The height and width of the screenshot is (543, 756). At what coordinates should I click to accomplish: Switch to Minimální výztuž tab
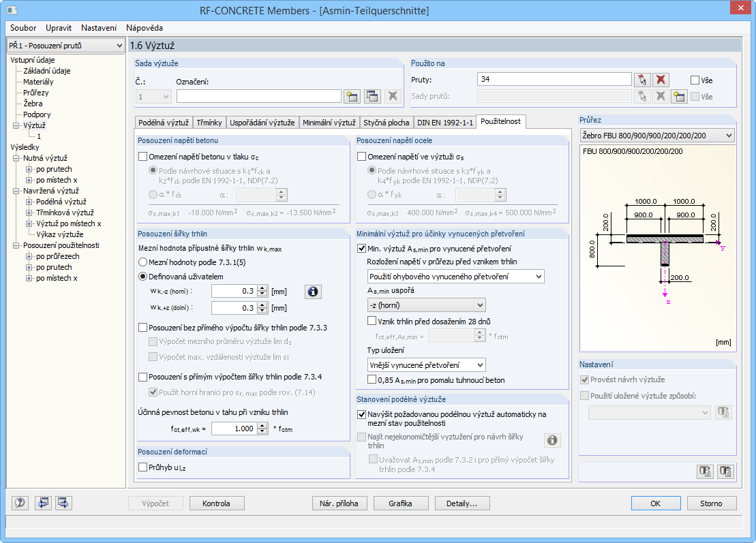coord(329,123)
